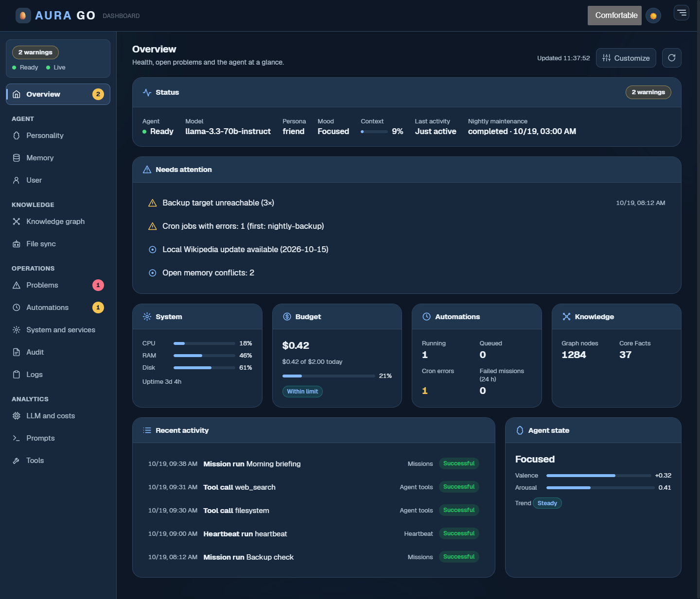Go to Personality in the sidebar
700x599 pixels.
[x=58, y=136]
